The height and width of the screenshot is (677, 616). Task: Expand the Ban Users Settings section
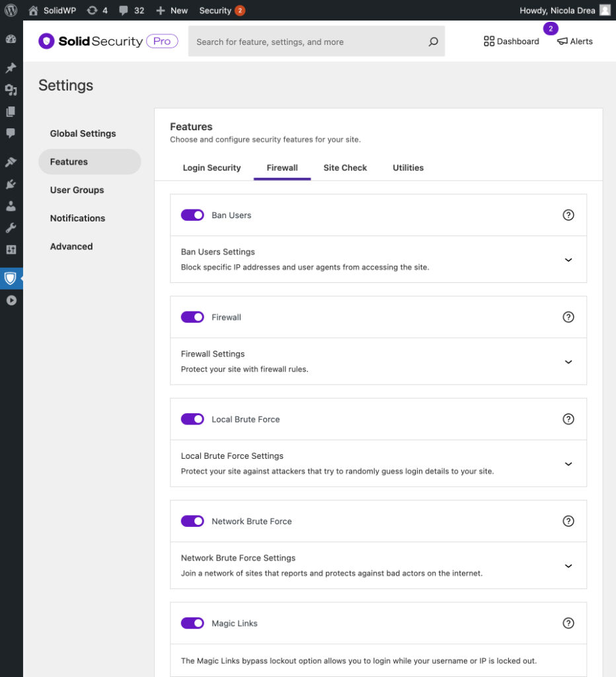point(568,260)
